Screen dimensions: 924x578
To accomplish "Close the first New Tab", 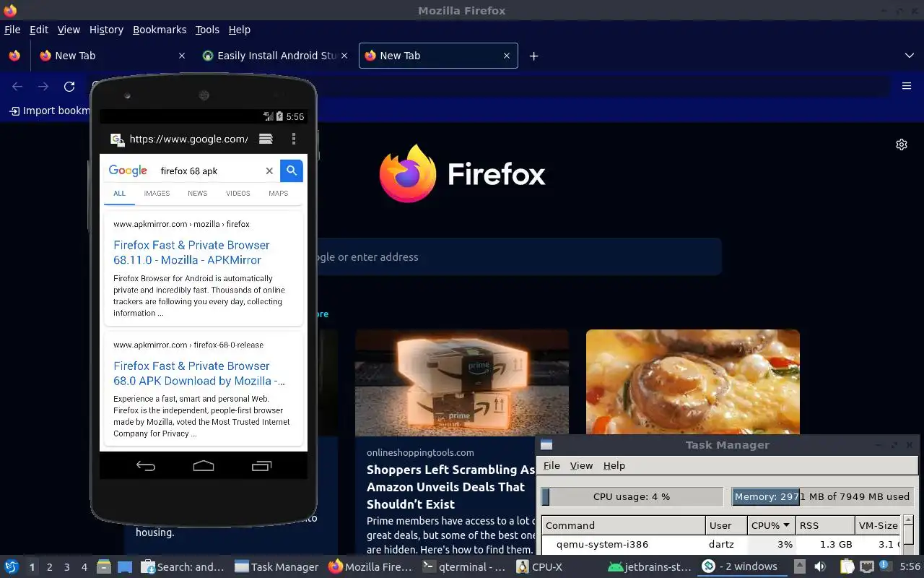I will (x=182, y=56).
